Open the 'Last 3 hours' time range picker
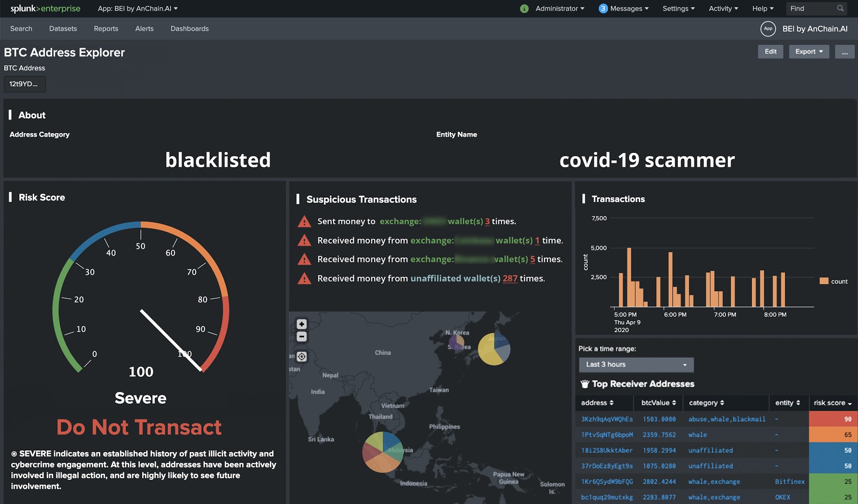The width and height of the screenshot is (858, 504). tap(636, 365)
